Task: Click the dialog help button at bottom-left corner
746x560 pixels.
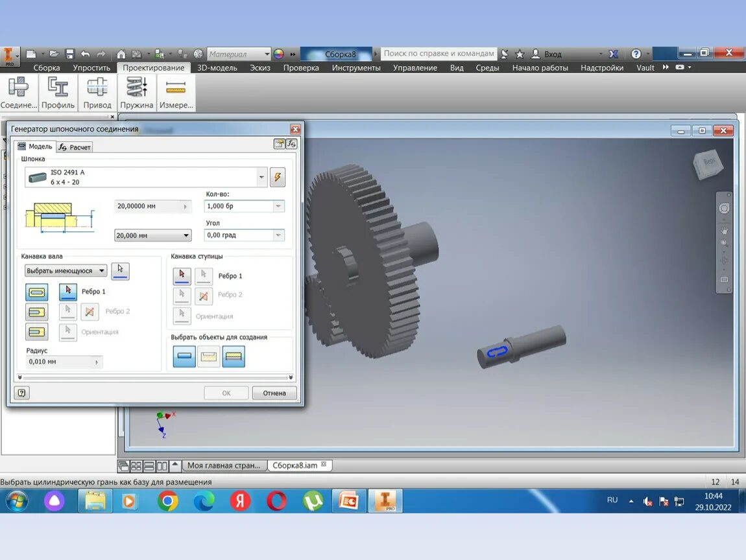Action: (x=22, y=393)
